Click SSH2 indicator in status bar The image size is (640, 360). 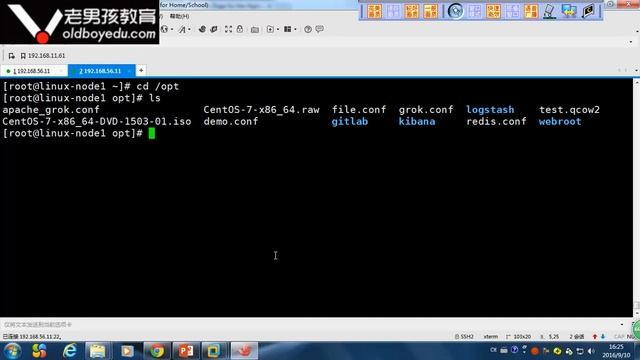pos(464,337)
